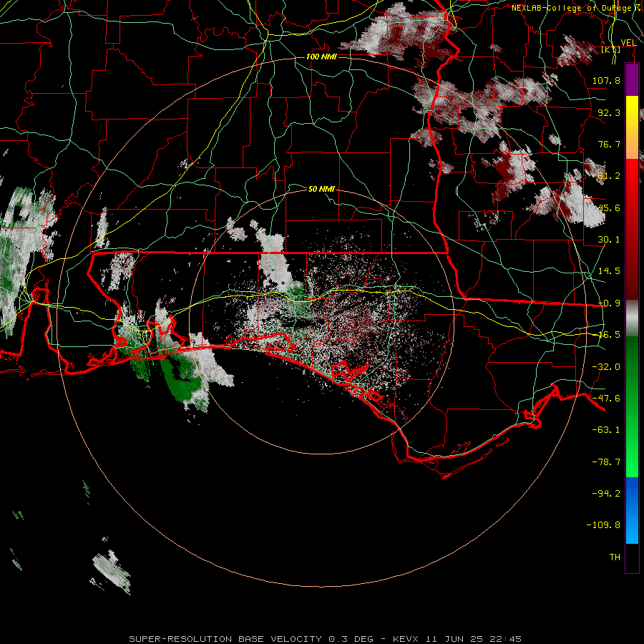Click the 30.1 value on velocity scale
Image resolution: width=644 pixels, height=644 pixels.
pos(609,240)
